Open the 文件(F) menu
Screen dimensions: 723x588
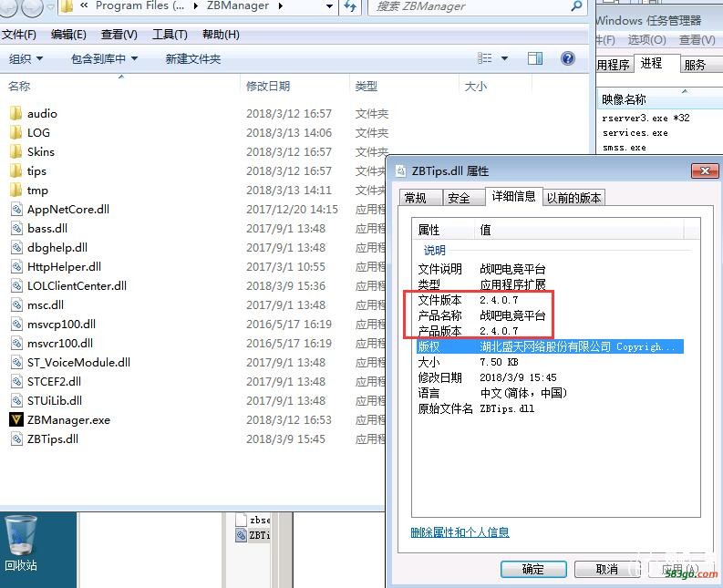tap(19, 35)
